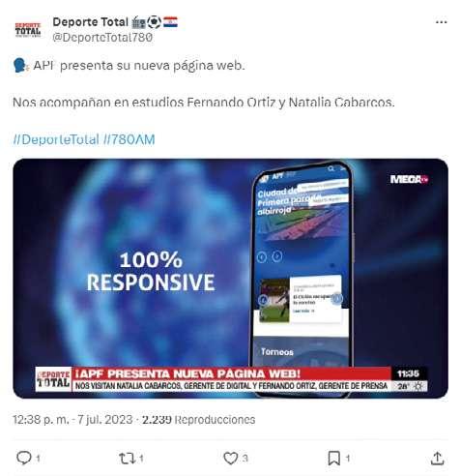Open the three-dot more options menu
The height and width of the screenshot is (476, 461).
click(441, 22)
